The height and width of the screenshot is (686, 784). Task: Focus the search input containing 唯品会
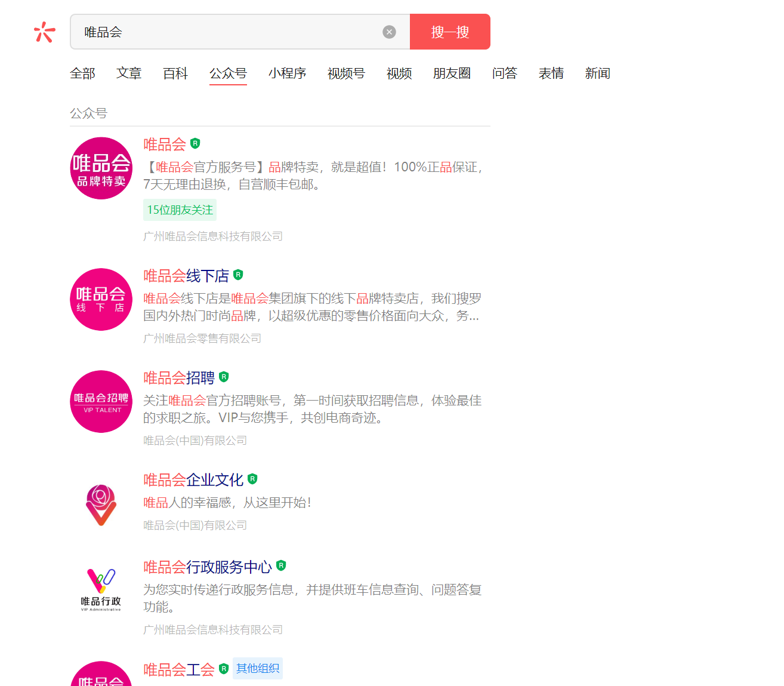[x=240, y=32]
